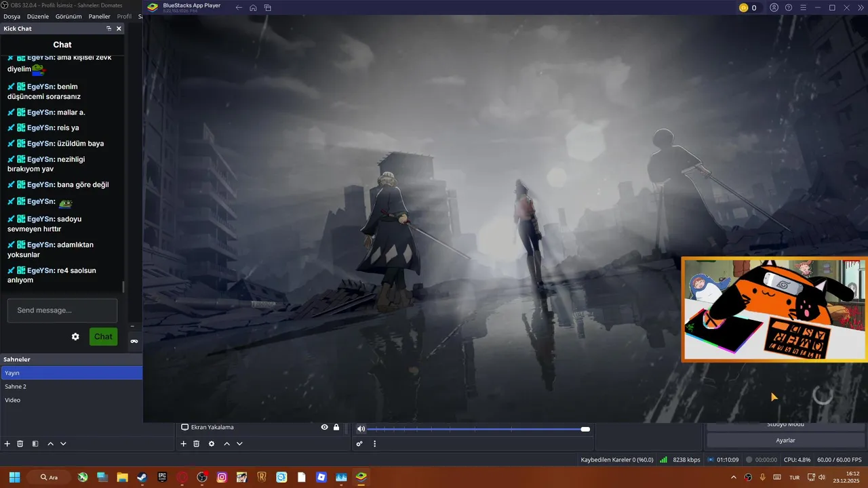Open audio mixer three-dot menu
The width and height of the screenshot is (868, 488).
pyautogui.click(x=374, y=444)
